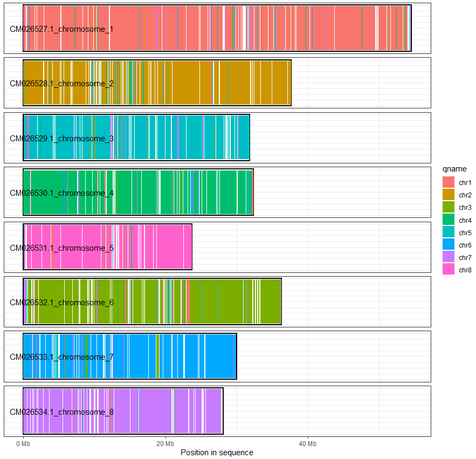
Task: Click the CM026529.1_chromosome_3 label
Action: (x=61, y=139)
